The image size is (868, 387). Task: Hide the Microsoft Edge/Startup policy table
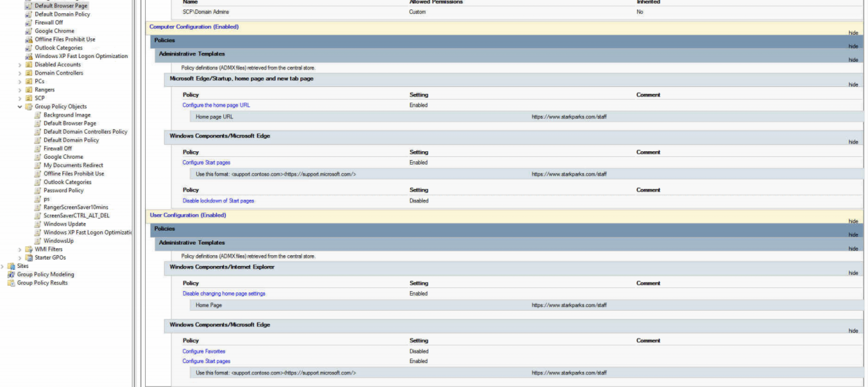point(853,84)
